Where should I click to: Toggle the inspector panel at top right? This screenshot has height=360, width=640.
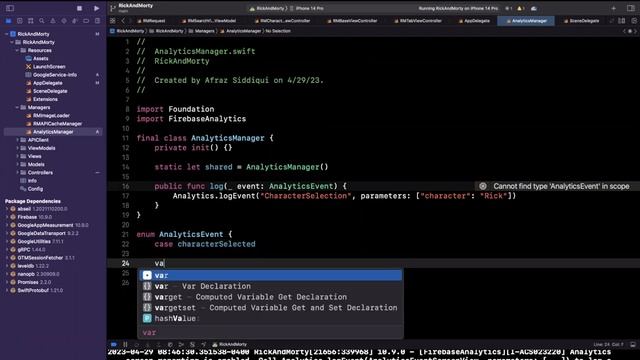pyautogui.click(x=631, y=8)
